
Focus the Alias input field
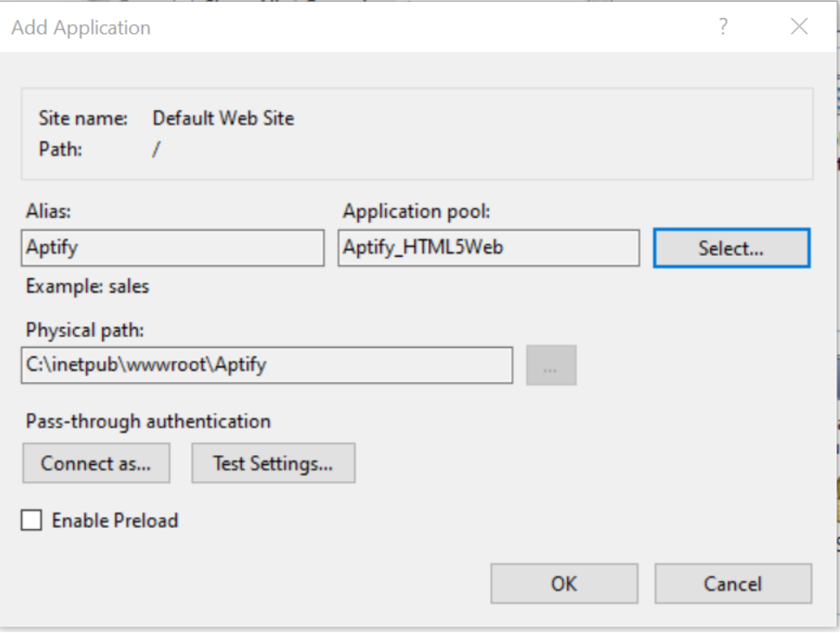pos(173,248)
